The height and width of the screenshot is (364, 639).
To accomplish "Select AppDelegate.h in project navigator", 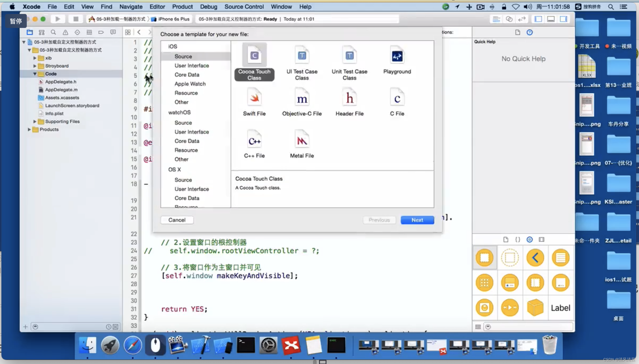I will pos(61,81).
